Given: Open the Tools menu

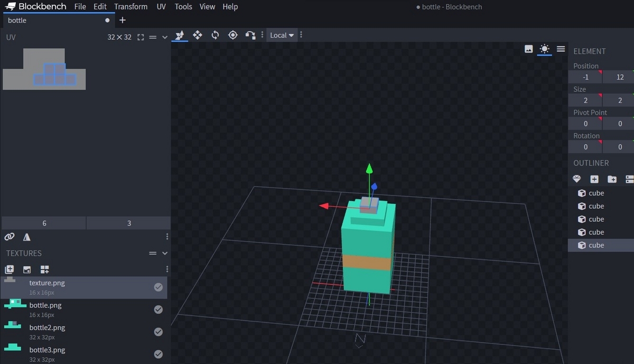Looking at the screenshot, I should click(183, 7).
